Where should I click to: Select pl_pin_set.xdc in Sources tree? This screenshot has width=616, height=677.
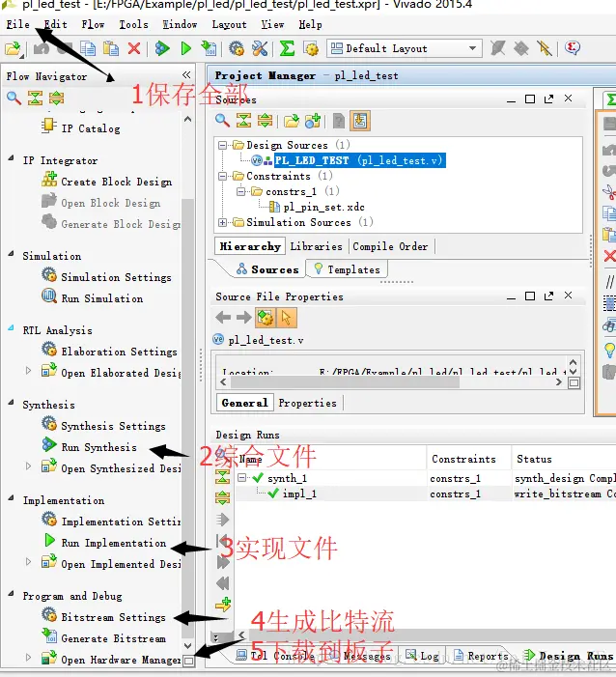(x=323, y=208)
